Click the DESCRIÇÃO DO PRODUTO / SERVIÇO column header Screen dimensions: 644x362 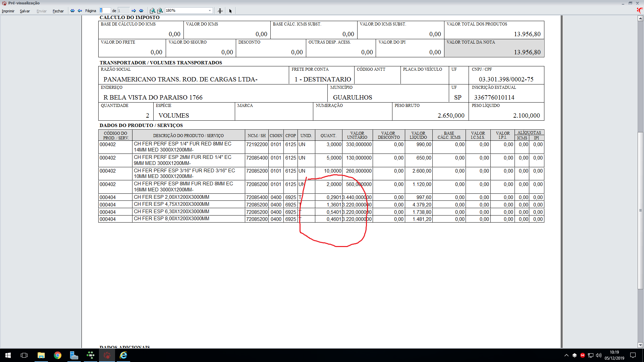tap(189, 136)
